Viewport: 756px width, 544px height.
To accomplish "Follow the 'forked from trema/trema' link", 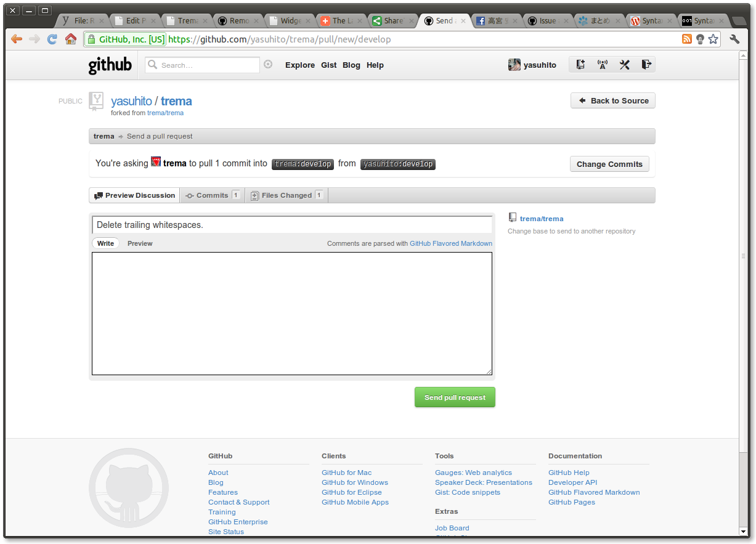I will point(165,113).
